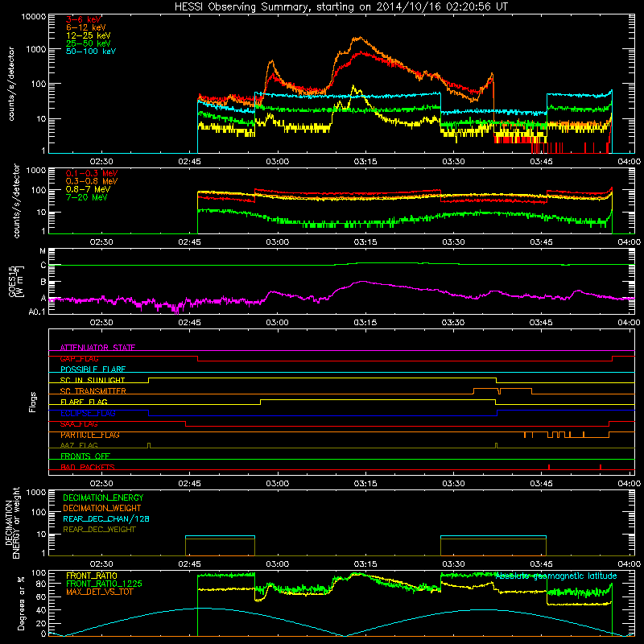
Task: Click the 7-20 MeV legend entry
Action: pyautogui.click(x=86, y=197)
